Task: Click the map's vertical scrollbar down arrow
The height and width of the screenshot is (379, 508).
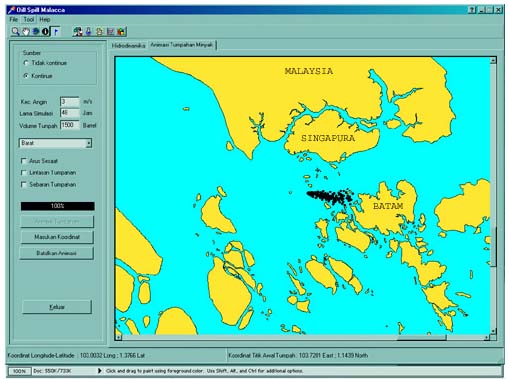Action: (493, 330)
